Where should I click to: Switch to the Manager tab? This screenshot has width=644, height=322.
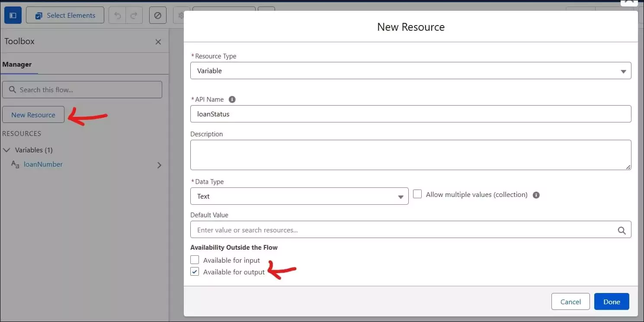[x=17, y=64]
